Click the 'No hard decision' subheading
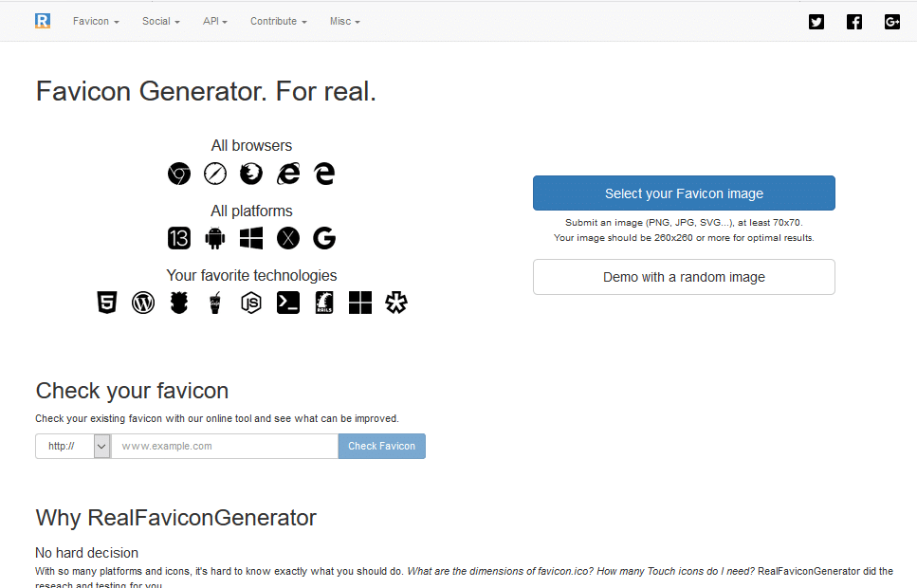Viewport: 917px width, 588px height. (x=86, y=553)
